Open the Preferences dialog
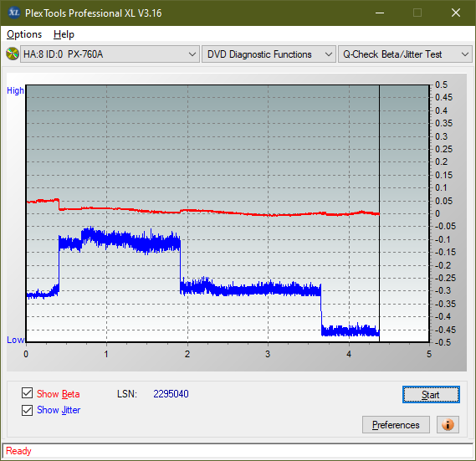476x461 pixels. tap(396, 424)
